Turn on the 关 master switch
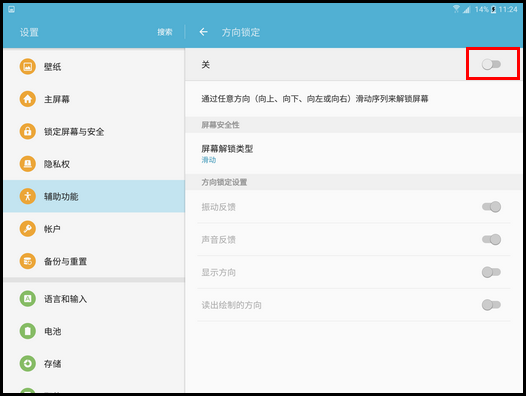The height and width of the screenshot is (396, 526). click(x=491, y=64)
